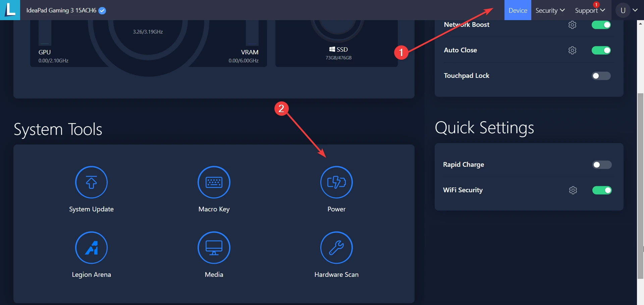Open the Hardware Scan wrench icon
Image resolution: width=644 pixels, height=305 pixels.
(336, 248)
